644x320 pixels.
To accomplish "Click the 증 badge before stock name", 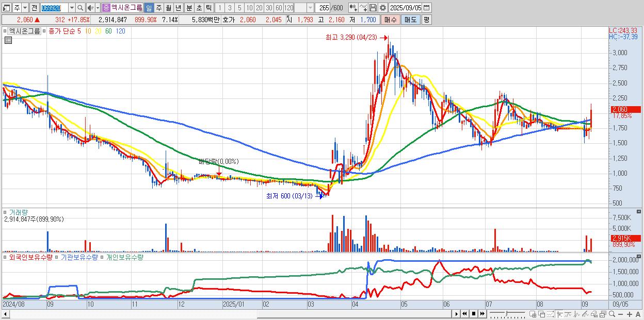I will click(x=106, y=8).
